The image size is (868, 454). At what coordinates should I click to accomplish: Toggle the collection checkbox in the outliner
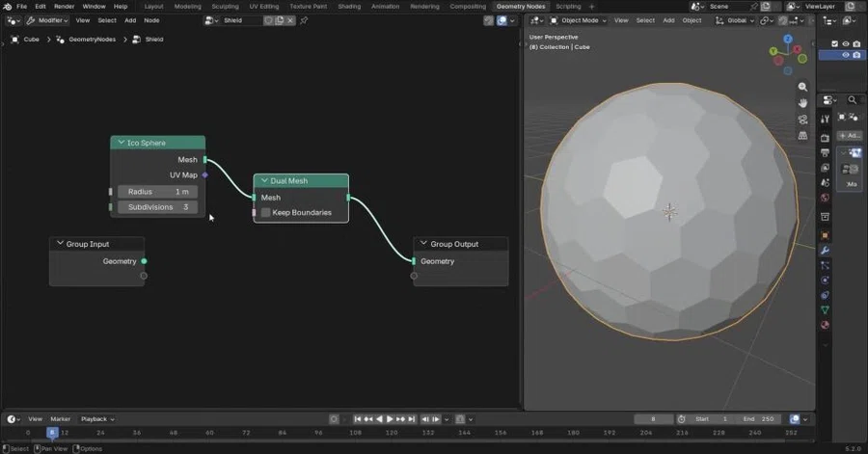(x=835, y=43)
